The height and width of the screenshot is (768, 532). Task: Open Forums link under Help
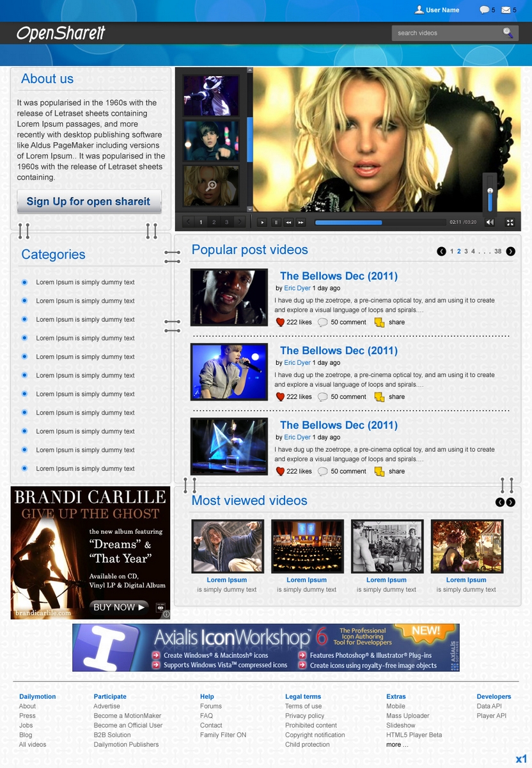[x=211, y=707]
